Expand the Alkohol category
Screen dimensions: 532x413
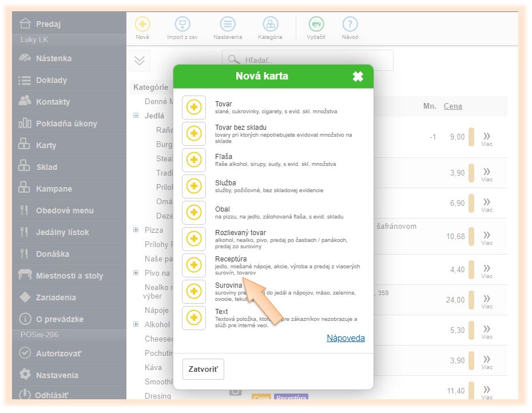click(x=136, y=324)
